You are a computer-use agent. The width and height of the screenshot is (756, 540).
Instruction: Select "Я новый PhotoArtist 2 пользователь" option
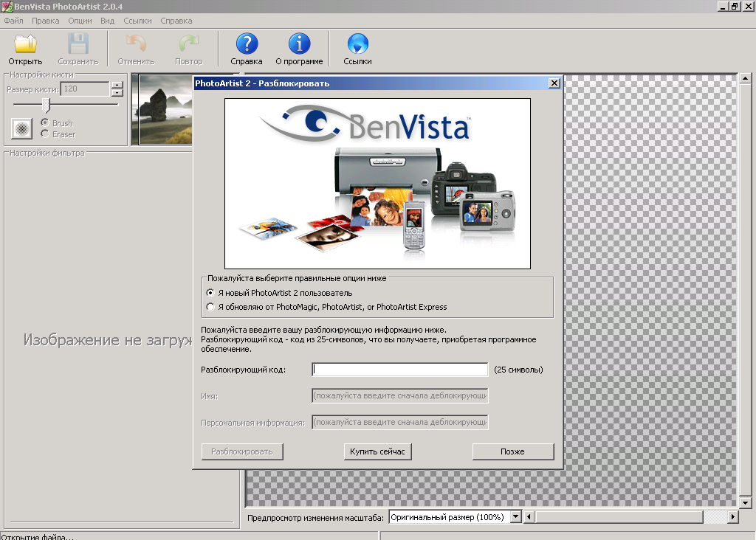coord(210,293)
